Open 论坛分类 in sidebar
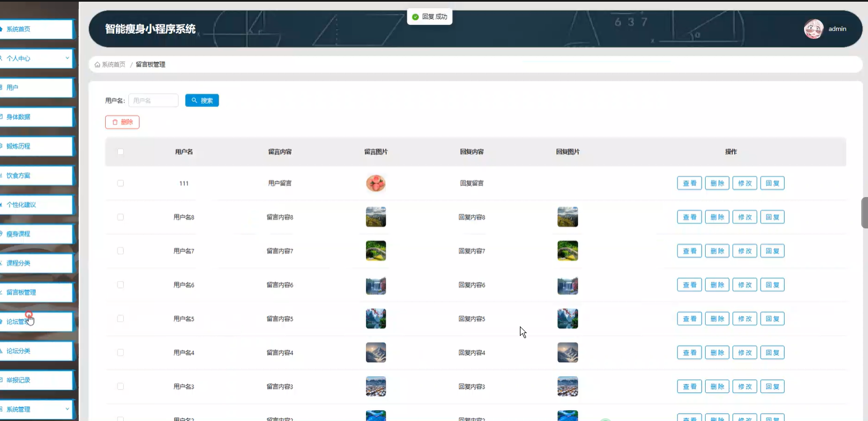The height and width of the screenshot is (421, 868). tap(36, 350)
